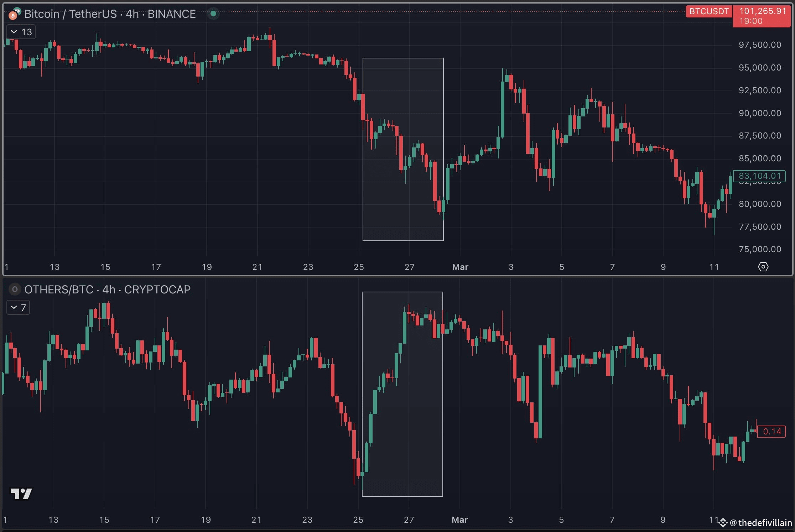The width and height of the screenshot is (795, 532).
Task: Click the red BTCUSDT price tag
Action: [709, 11]
